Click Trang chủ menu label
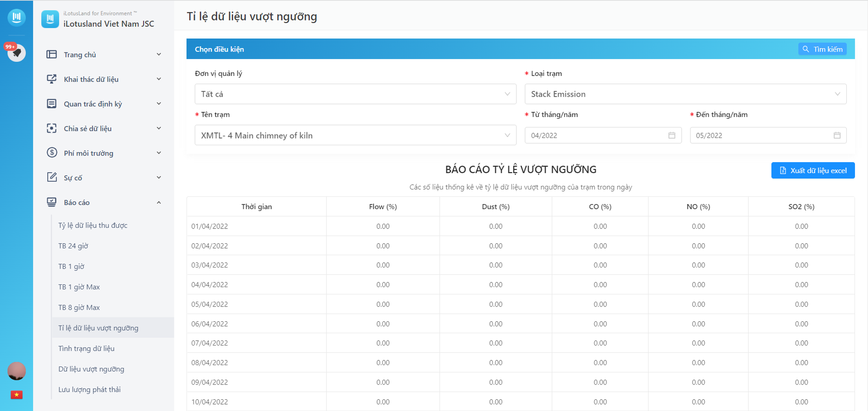The width and height of the screenshot is (868, 411). point(80,55)
